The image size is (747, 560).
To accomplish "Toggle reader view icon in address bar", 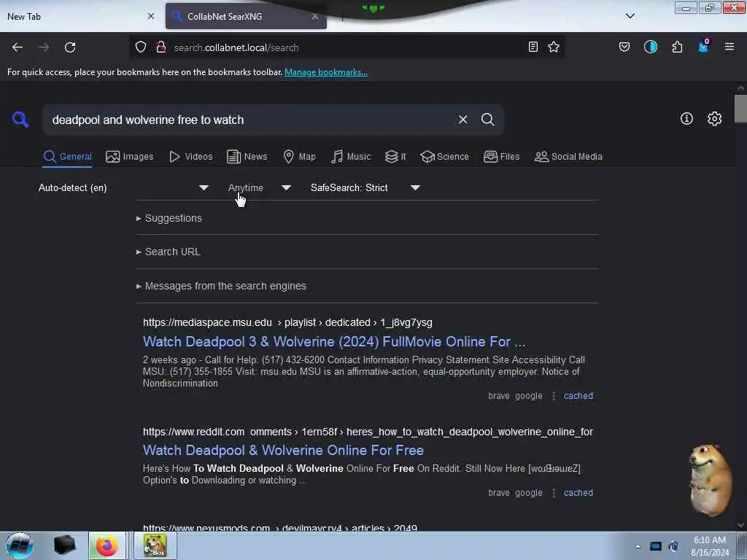I will [533, 47].
